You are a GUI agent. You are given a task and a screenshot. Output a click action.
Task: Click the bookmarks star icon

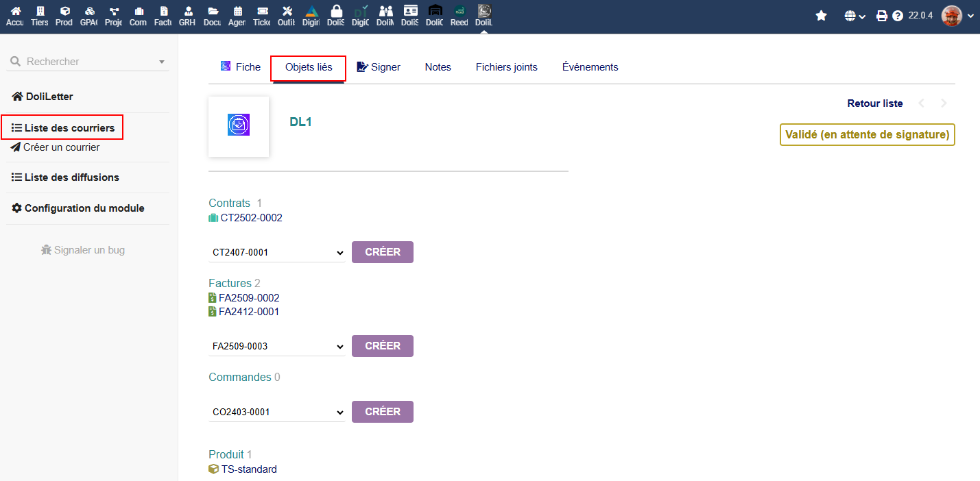[821, 16]
